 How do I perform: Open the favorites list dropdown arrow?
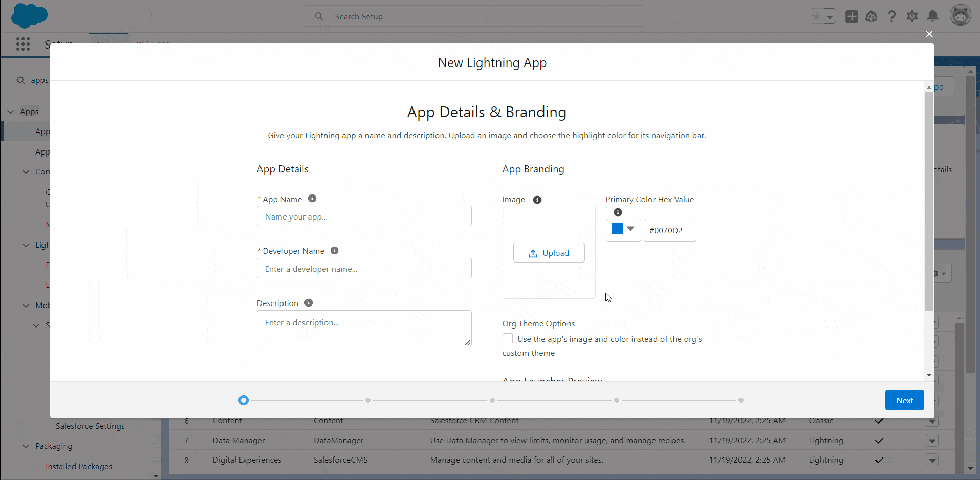(x=830, y=17)
